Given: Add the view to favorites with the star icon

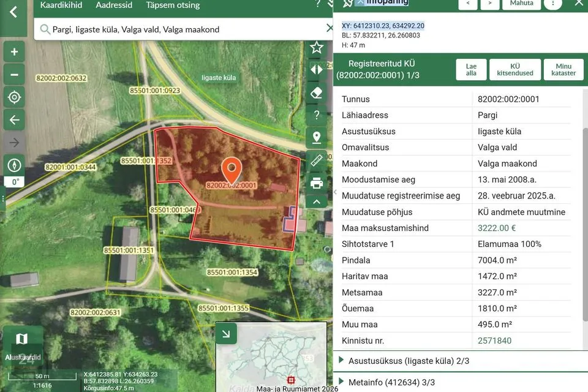Looking at the screenshot, I should 317,48.
